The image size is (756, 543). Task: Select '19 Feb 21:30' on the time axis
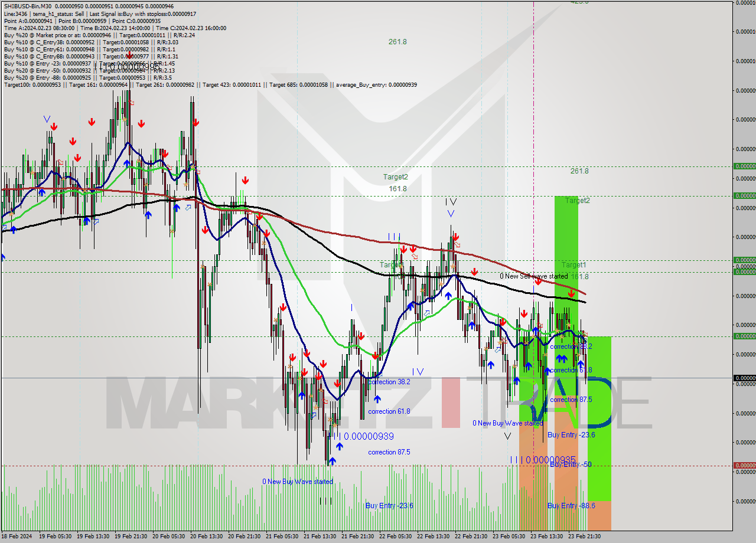[130, 537]
